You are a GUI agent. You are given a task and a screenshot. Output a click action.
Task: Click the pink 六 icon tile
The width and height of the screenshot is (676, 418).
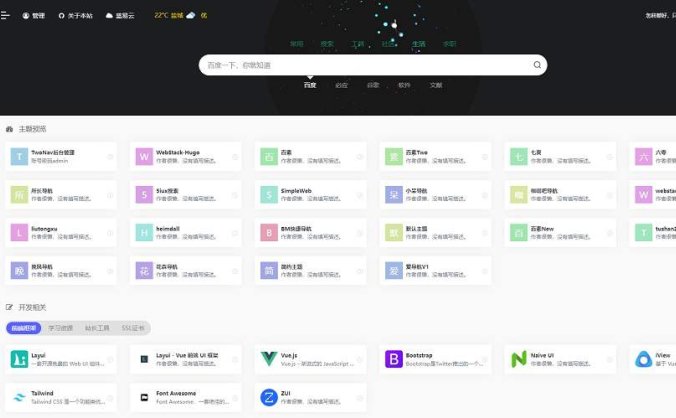644,156
